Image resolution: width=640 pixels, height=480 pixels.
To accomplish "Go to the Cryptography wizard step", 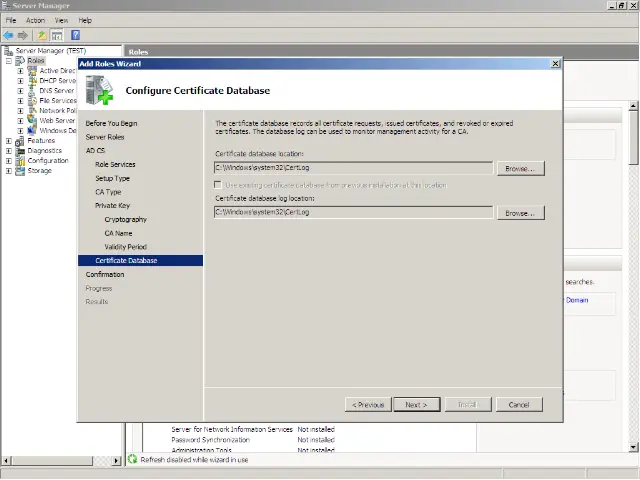I will coord(125,219).
